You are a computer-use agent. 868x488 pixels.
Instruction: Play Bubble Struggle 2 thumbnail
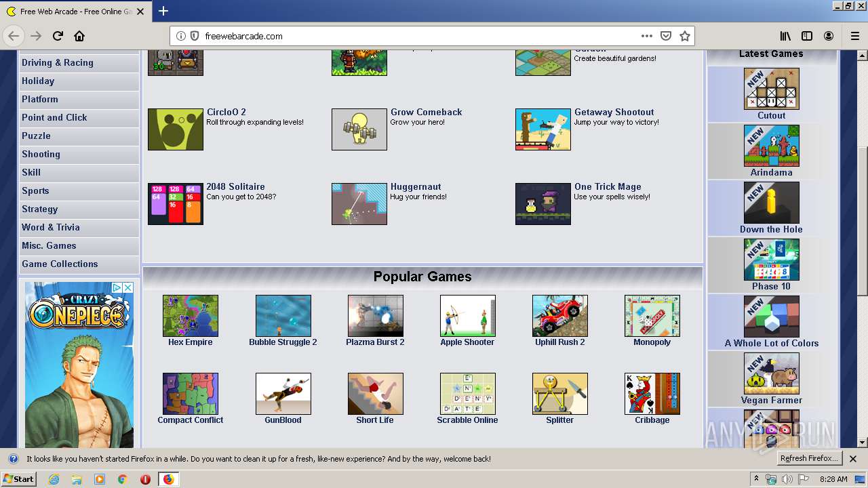click(x=283, y=316)
